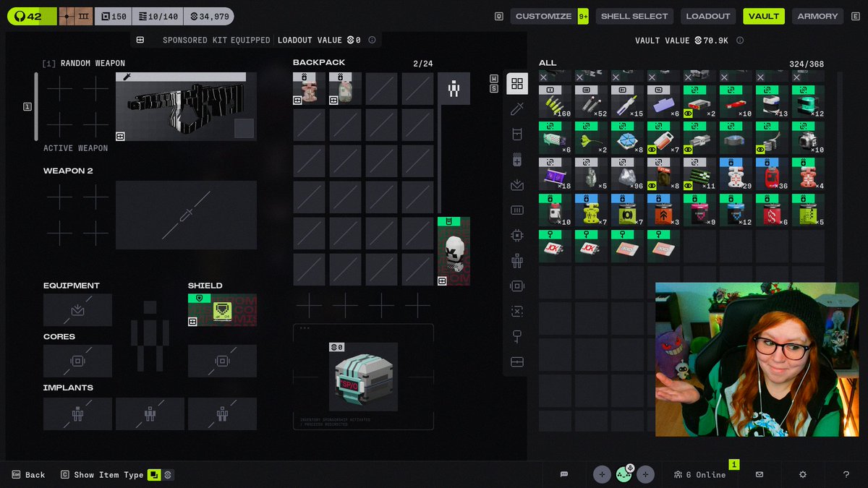Select the ×13 item in vault
Screen dimensions: 868x488
pyautogui.click(x=772, y=102)
